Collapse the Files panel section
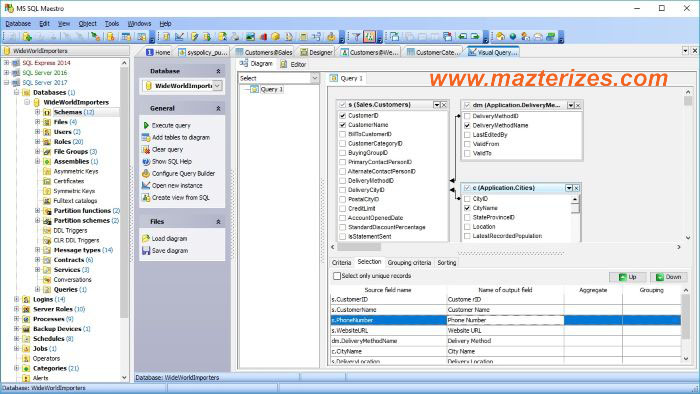The image size is (700, 394). coord(218,222)
